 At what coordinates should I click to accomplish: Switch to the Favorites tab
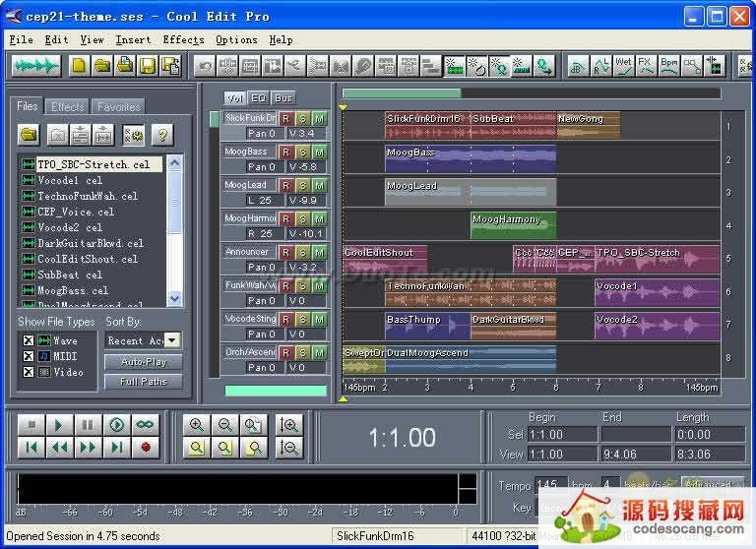118,106
